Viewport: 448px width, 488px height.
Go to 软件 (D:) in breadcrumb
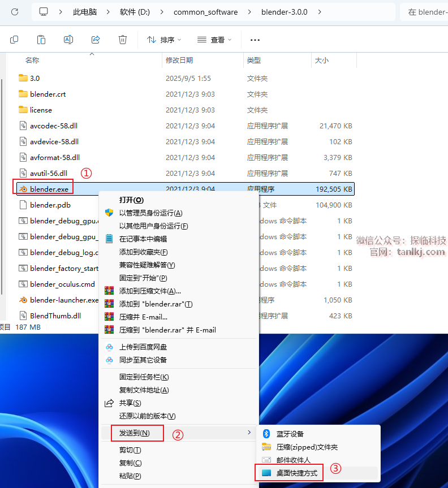pos(135,12)
